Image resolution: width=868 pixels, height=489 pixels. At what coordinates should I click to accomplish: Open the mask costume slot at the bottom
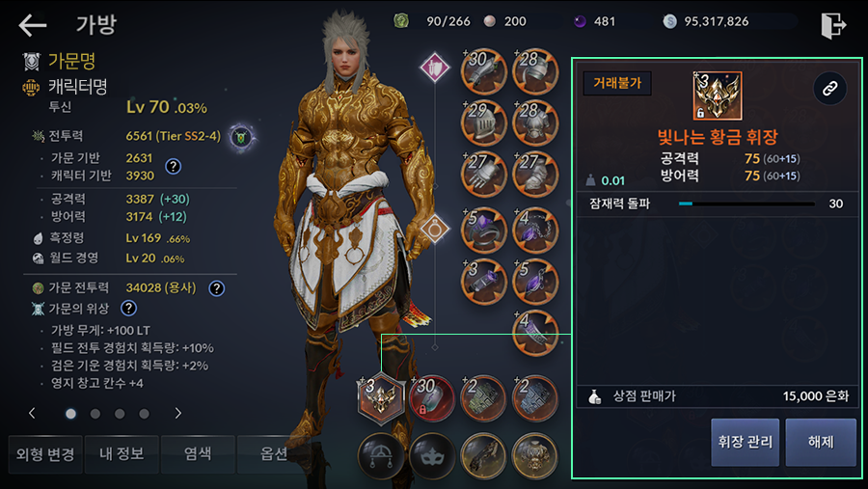[432, 456]
